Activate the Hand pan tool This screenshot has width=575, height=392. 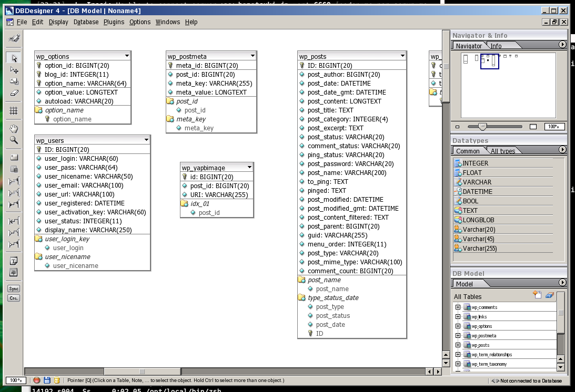click(14, 129)
